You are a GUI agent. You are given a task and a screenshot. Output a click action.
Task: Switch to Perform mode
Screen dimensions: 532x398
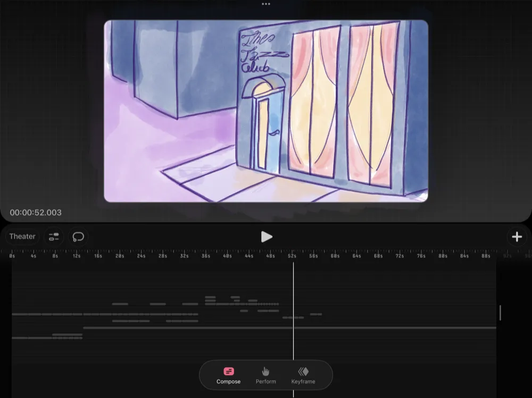(x=265, y=375)
